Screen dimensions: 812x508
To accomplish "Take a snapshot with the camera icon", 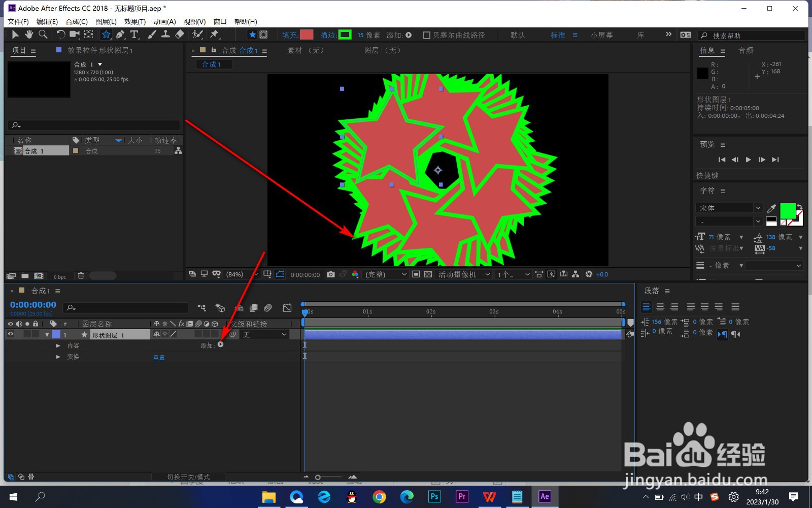I will [x=331, y=274].
